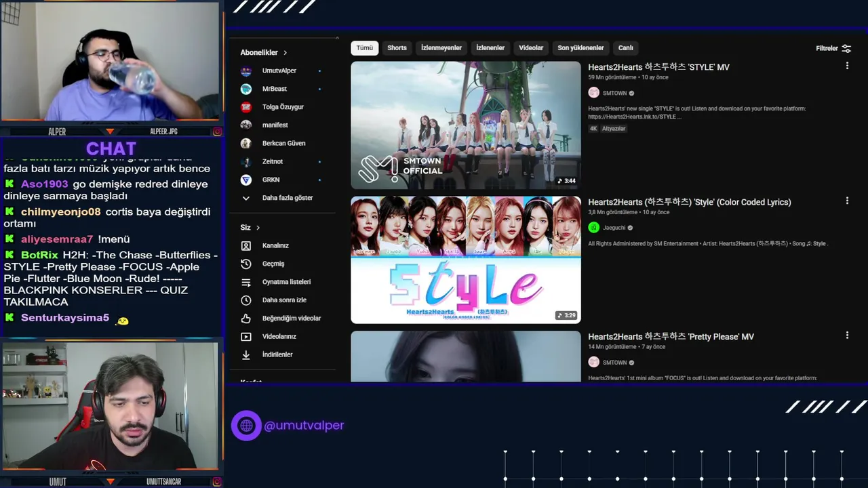Click Jaeguchi channel name link

[614, 228]
